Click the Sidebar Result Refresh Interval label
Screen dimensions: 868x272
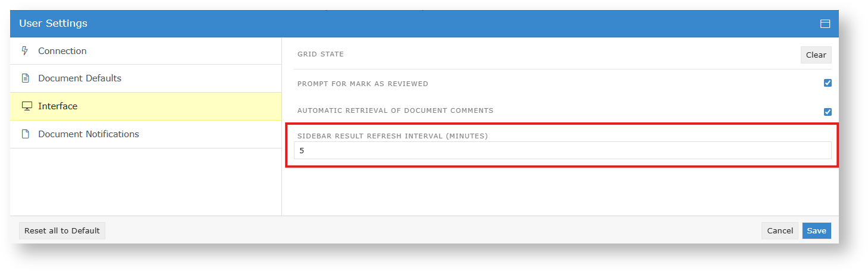[393, 136]
